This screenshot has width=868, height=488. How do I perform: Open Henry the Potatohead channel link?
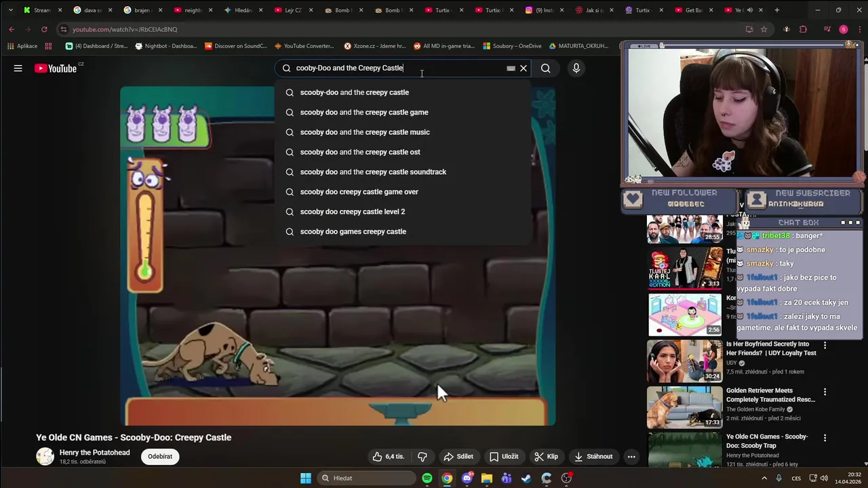coord(94,452)
